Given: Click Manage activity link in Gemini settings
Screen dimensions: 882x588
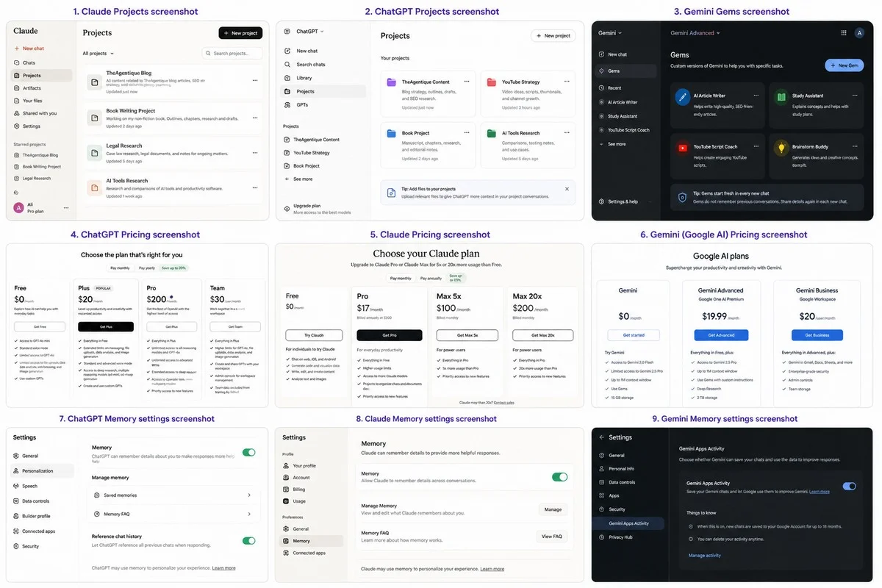Looking at the screenshot, I should point(704,556).
